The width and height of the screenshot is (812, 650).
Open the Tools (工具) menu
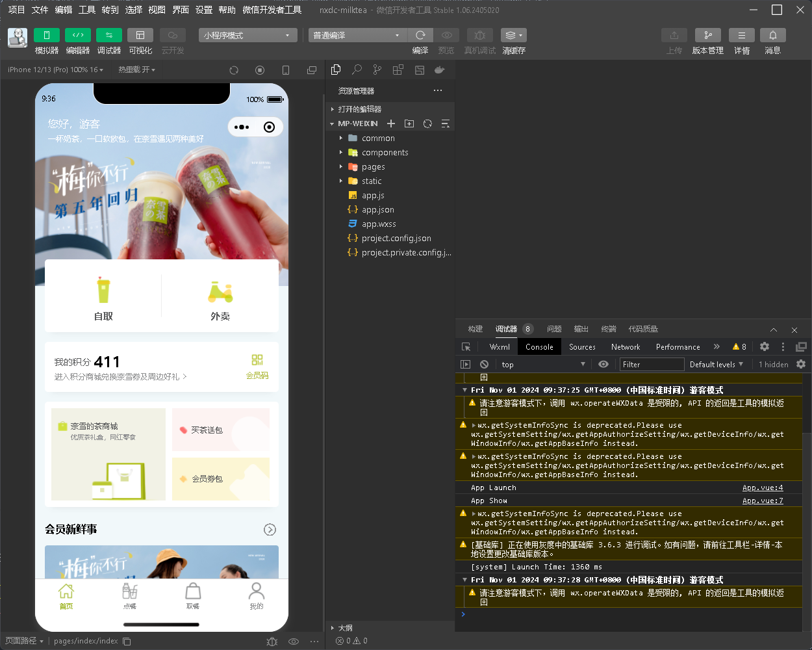click(x=87, y=10)
